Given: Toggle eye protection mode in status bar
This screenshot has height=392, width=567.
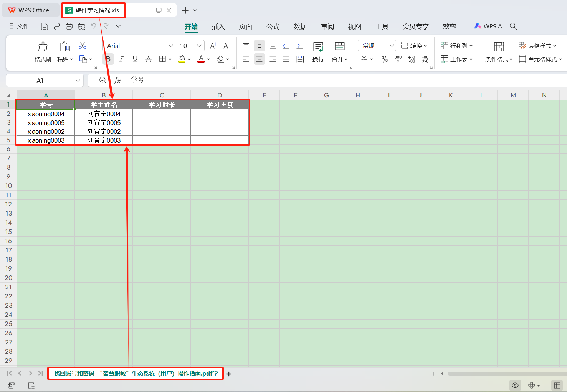Looking at the screenshot, I should tap(515, 385).
